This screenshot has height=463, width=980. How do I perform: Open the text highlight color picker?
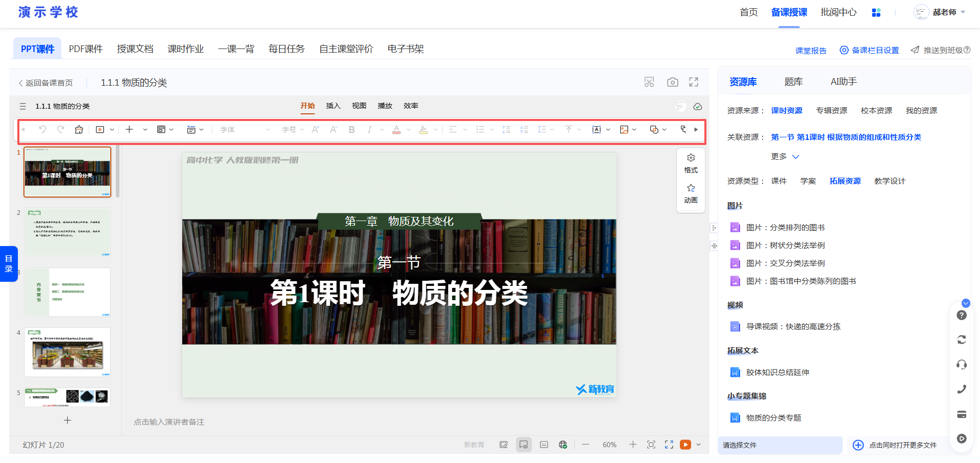[424, 130]
